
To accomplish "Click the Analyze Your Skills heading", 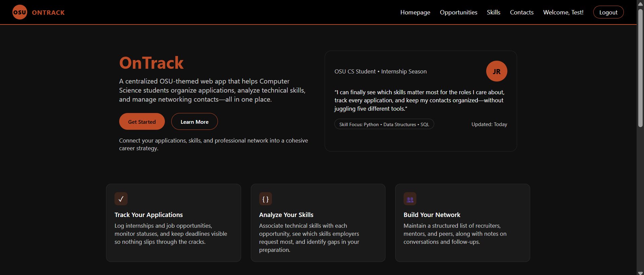I will coord(286,215).
